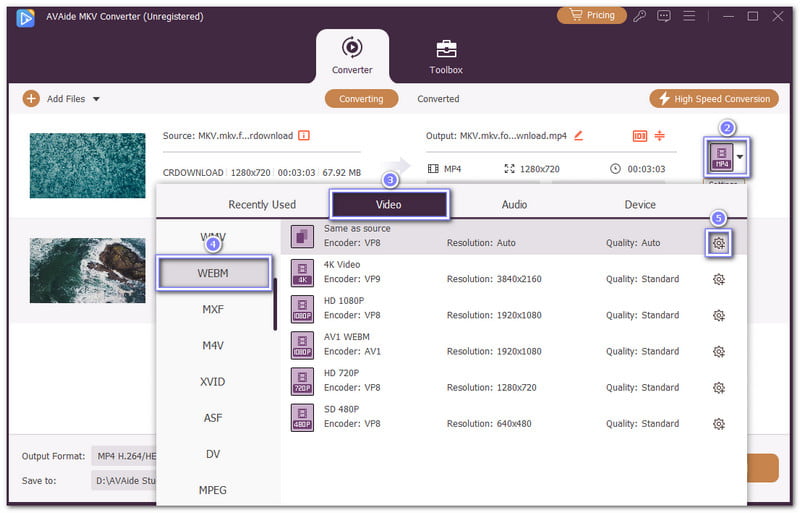Click the key register icon
Screen dimensions: 800x513
639,16
